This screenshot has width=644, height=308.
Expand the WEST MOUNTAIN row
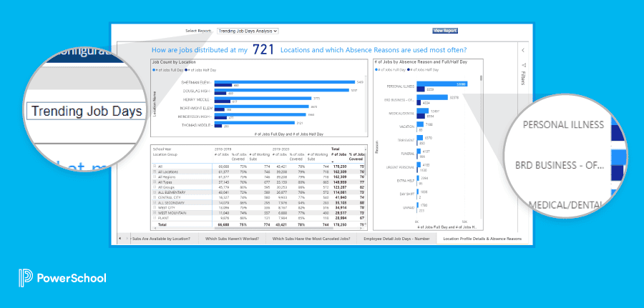[153, 212]
